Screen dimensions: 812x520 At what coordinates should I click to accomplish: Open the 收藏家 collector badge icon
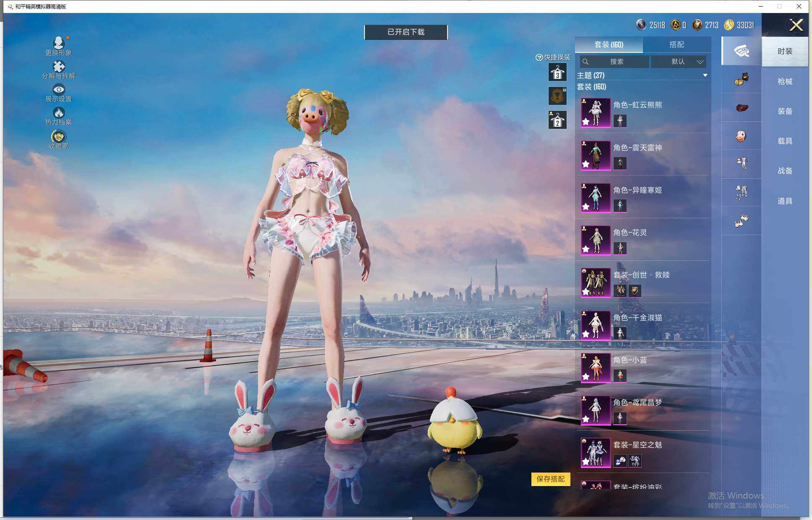click(x=58, y=137)
